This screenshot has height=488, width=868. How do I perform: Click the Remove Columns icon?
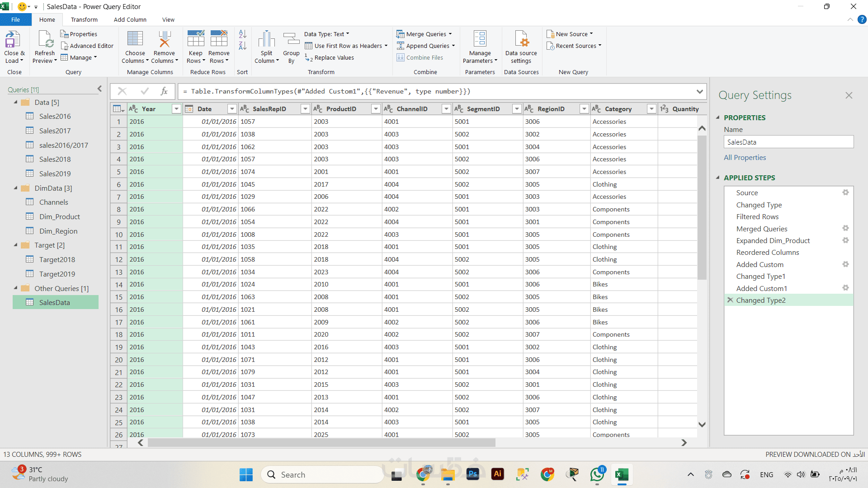click(164, 39)
